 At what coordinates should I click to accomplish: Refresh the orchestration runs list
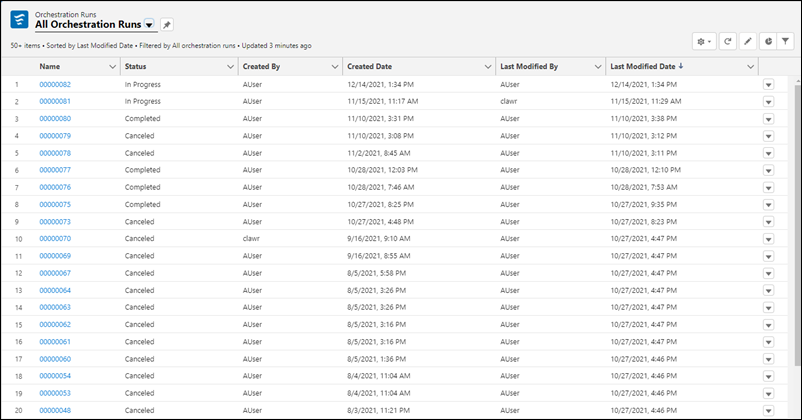coord(727,41)
